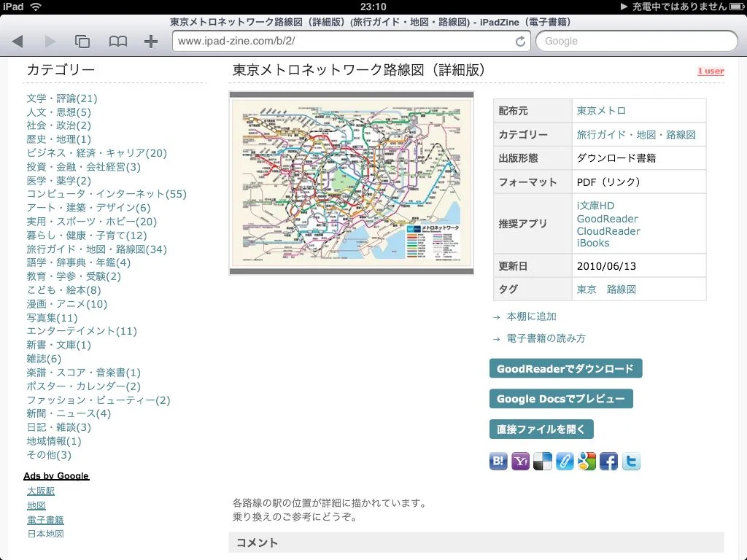Share via the Google bookmarks icon
This screenshot has width=747, height=560.
tap(587, 461)
